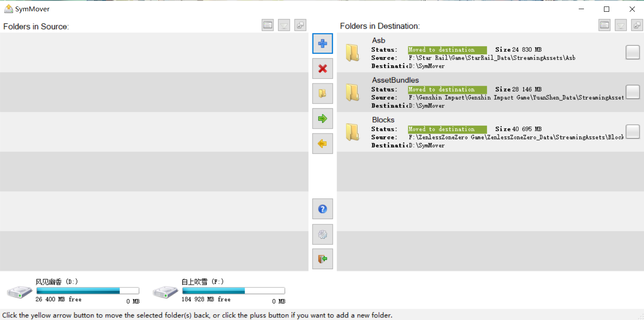Viewport: 644px width, 320px height.
Task: Click the size value 28 146 MB
Action: [527, 90]
